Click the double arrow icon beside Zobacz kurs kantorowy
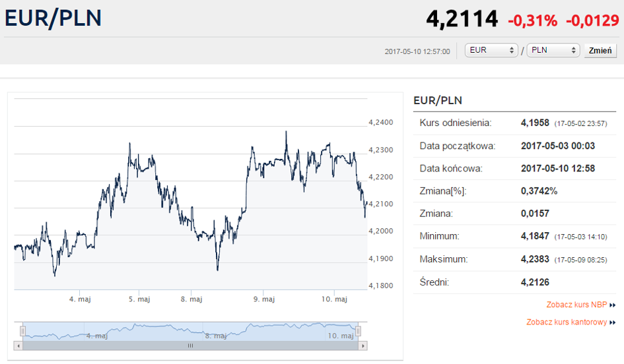624x364 pixels. pyautogui.click(x=613, y=322)
